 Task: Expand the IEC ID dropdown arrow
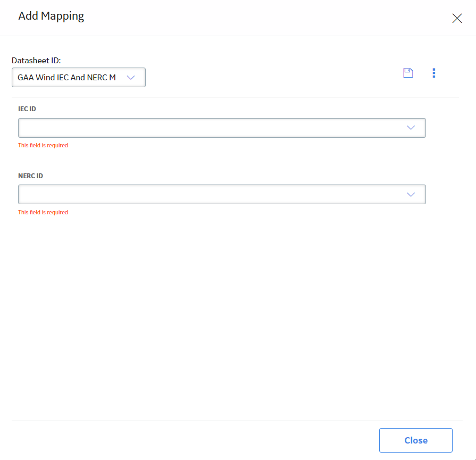click(x=411, y=128)
